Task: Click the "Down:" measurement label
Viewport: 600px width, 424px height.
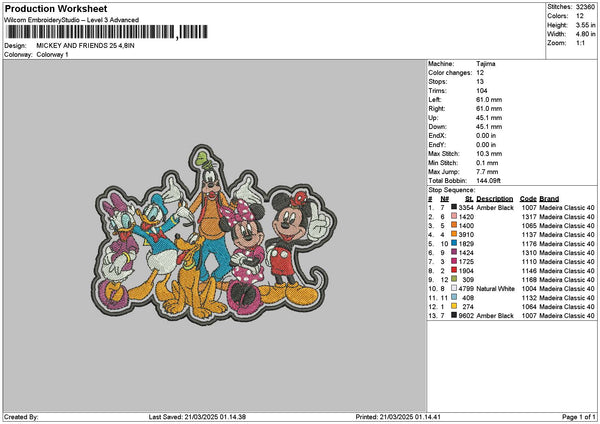Action: point(437,127)
